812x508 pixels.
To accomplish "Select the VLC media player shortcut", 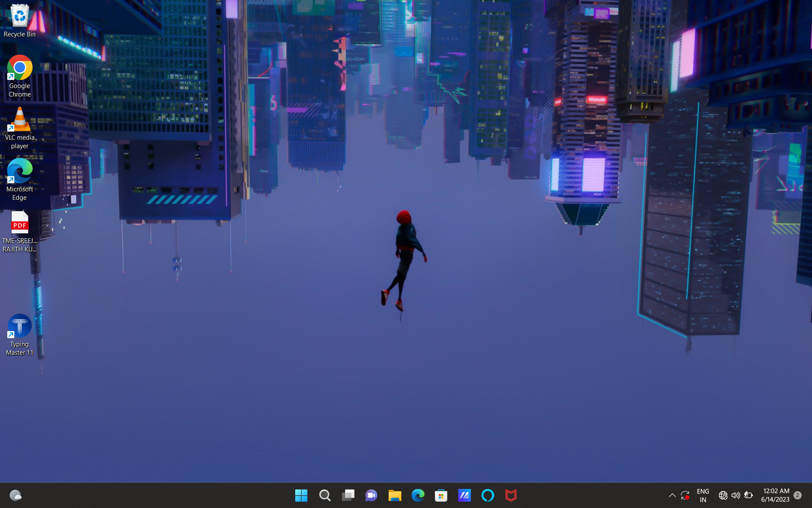I will point(19,128).
